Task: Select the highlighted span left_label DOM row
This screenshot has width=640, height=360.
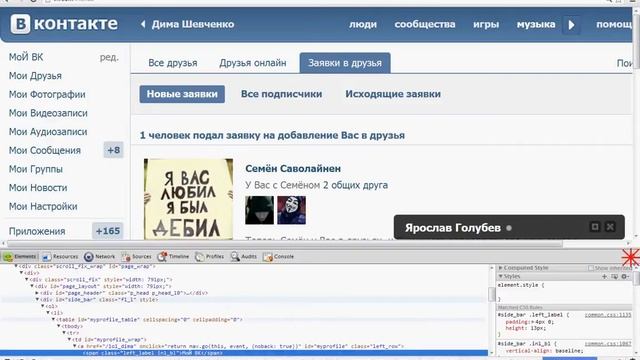Action: [244, 353]
